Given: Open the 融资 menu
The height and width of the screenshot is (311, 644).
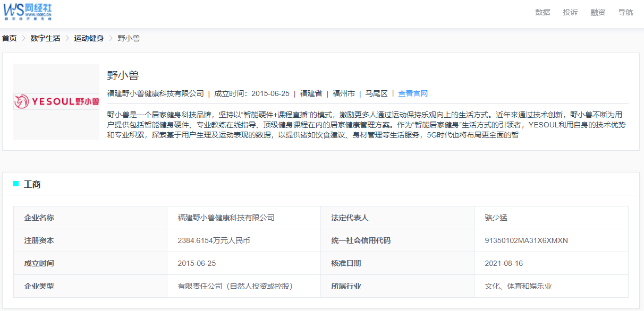Looking at the screenshot, I should coord(598,12).
